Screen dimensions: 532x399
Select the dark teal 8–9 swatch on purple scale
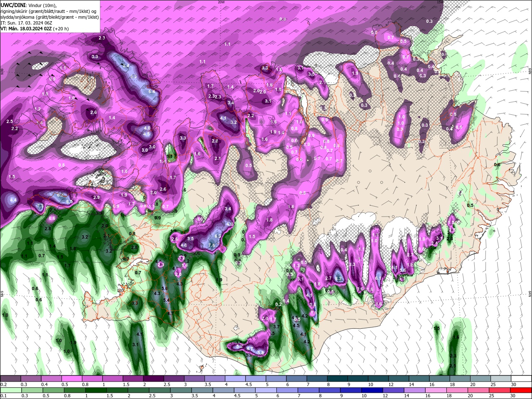(337, 379)
